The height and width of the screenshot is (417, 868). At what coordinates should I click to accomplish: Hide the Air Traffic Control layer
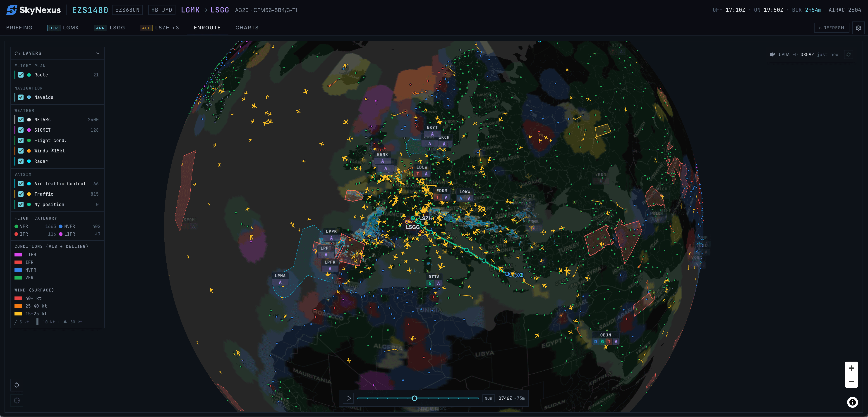pyautogui.click(x=21, y=184)
